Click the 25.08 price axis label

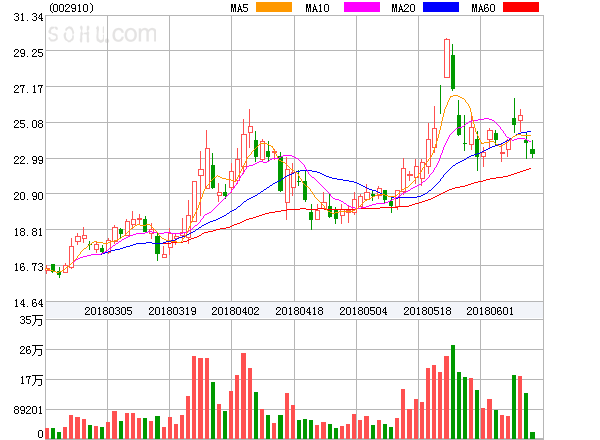(28, 124)
